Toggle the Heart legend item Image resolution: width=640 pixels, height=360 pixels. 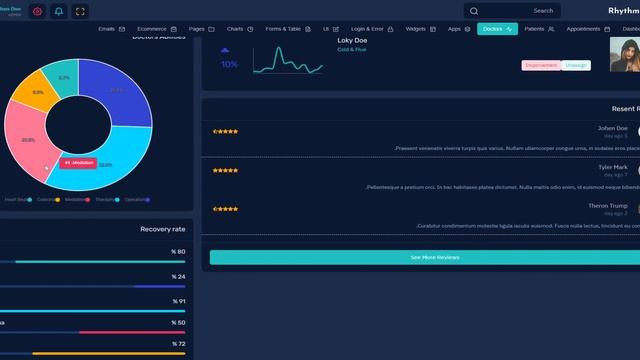tap(18, 200)
